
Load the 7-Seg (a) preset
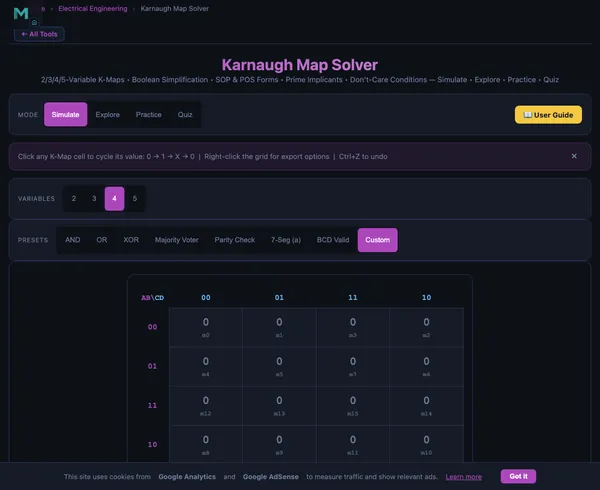(286, 240)
